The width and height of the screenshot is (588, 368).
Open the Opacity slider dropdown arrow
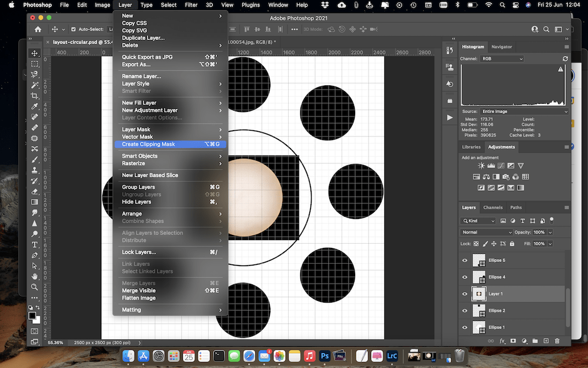click(550, 233)
